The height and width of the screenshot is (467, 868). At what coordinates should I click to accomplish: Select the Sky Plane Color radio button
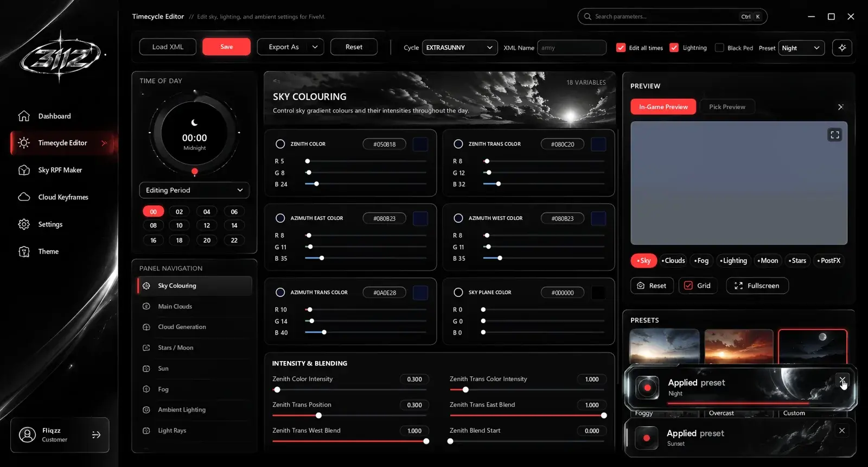point(458,292)
